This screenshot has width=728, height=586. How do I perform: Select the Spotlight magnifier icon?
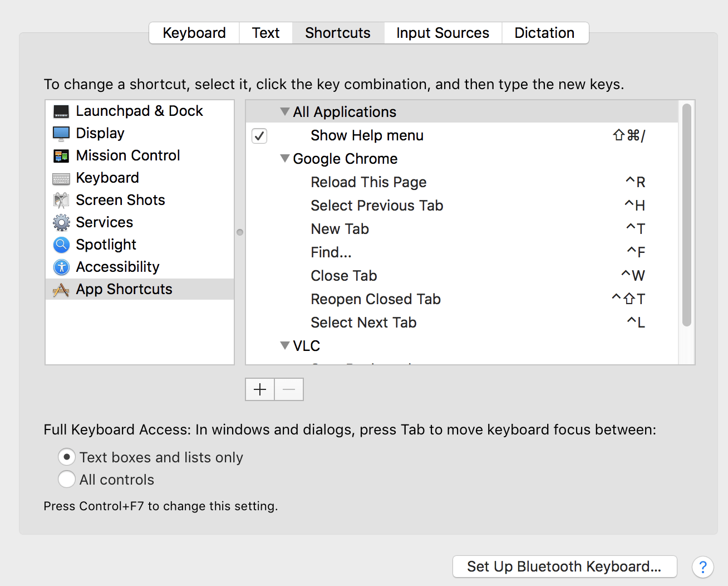[x=61, y=245]
